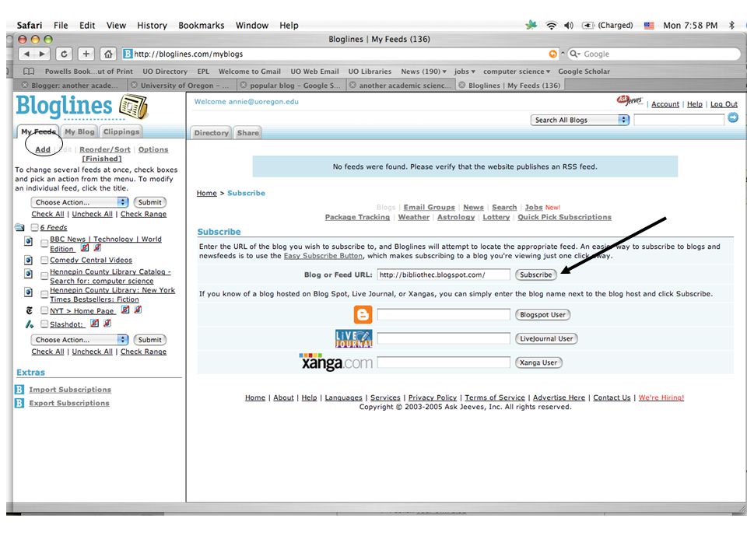Viewport: 747px width, 560px height.
Task: Check the NYT Home Page checkbox
Action: [x=44, y=310]
